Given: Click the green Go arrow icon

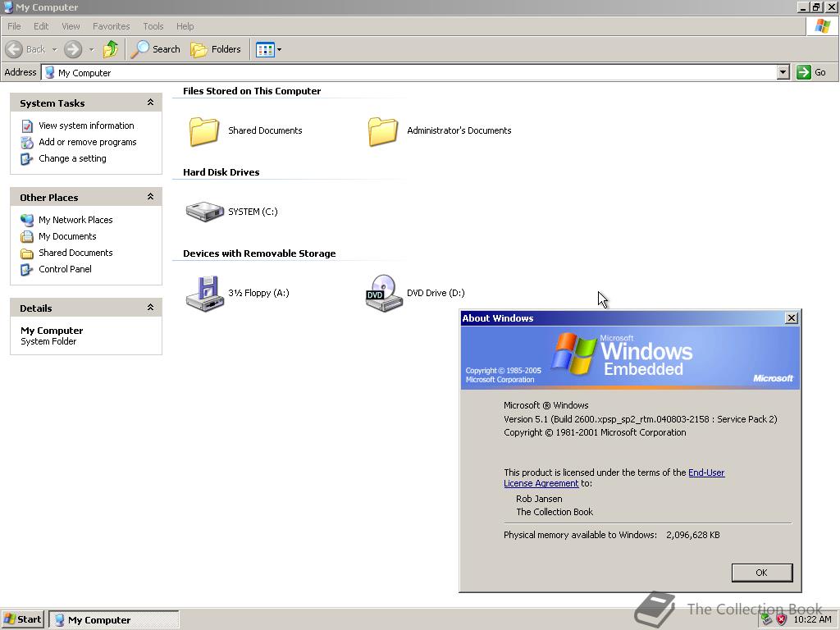Looking at the screenshot, I should tap(804, 72).
